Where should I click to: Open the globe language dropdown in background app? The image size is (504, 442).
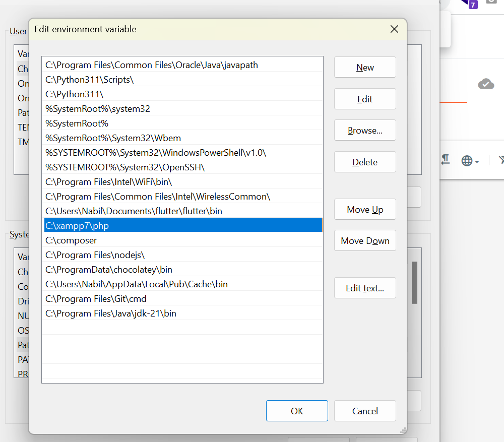pyautogui.click(x=470, y=160)
